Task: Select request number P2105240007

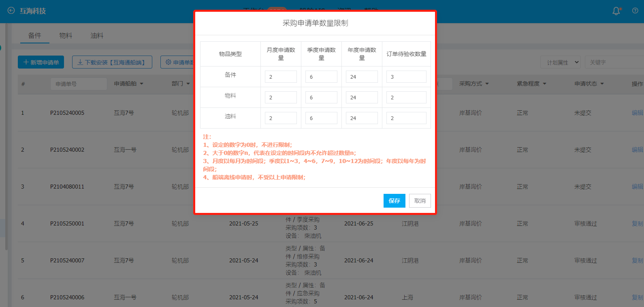Action: point(67,260)
